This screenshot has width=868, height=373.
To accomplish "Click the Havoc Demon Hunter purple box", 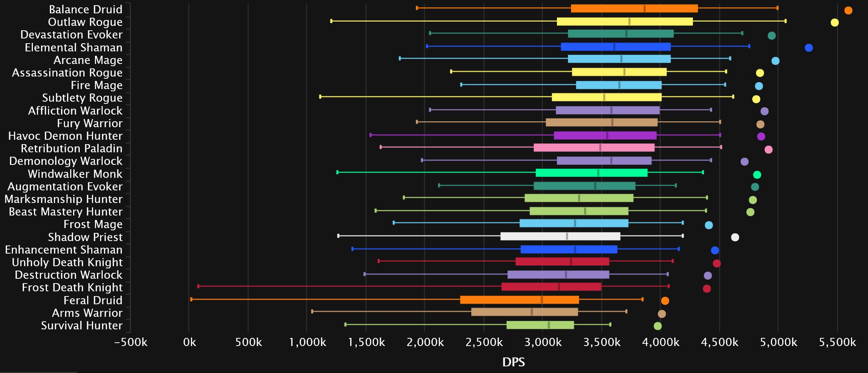I will 605,135.
